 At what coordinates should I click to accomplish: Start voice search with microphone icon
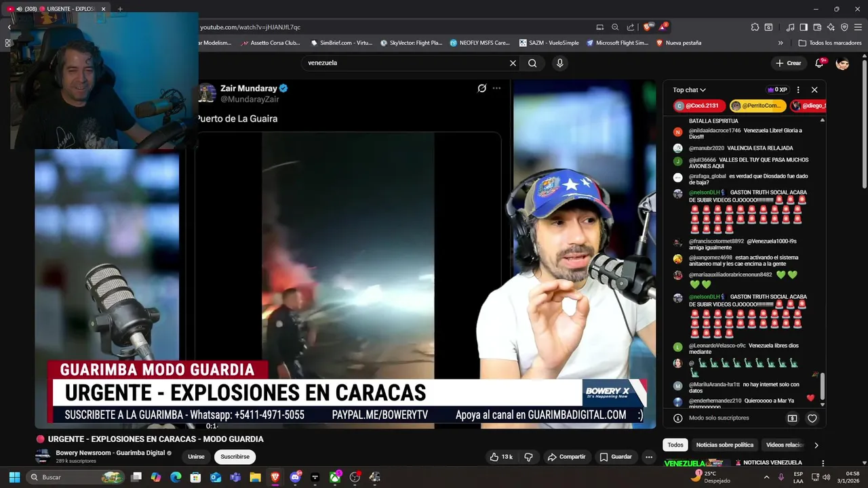[x=559, y=63]
